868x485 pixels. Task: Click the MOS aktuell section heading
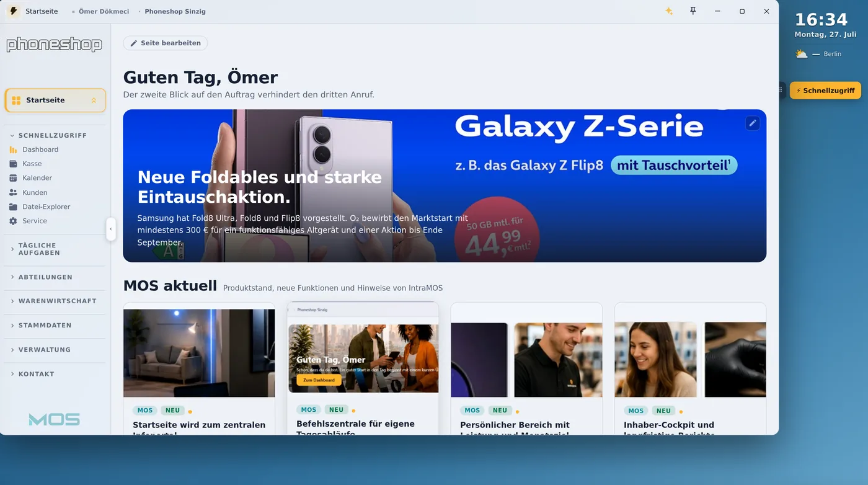pyautogui.click(x=170, y=286)
